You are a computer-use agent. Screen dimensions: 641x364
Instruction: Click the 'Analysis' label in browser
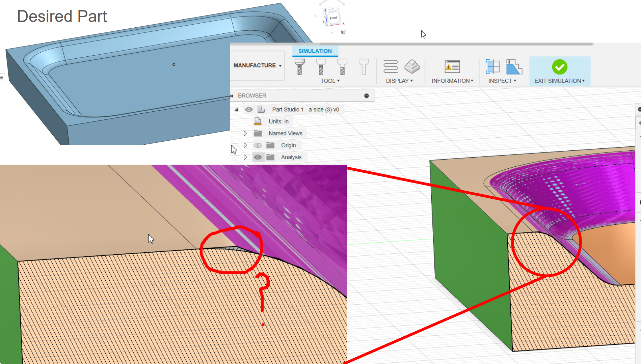point(291,157)
